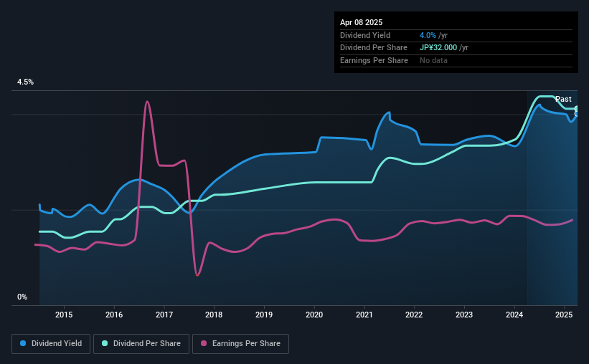Select the 2017 x-axis label

[164, 315]
